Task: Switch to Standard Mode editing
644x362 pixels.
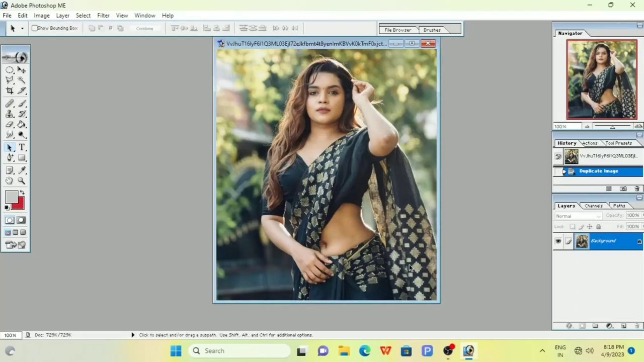Action: [10, 220]
